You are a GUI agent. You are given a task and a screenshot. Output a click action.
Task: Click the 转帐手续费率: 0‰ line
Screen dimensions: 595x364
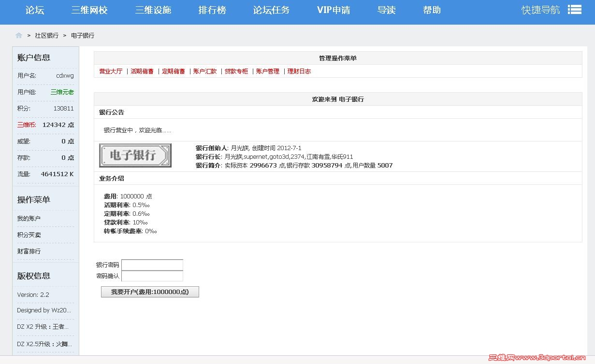pos(131,231)
